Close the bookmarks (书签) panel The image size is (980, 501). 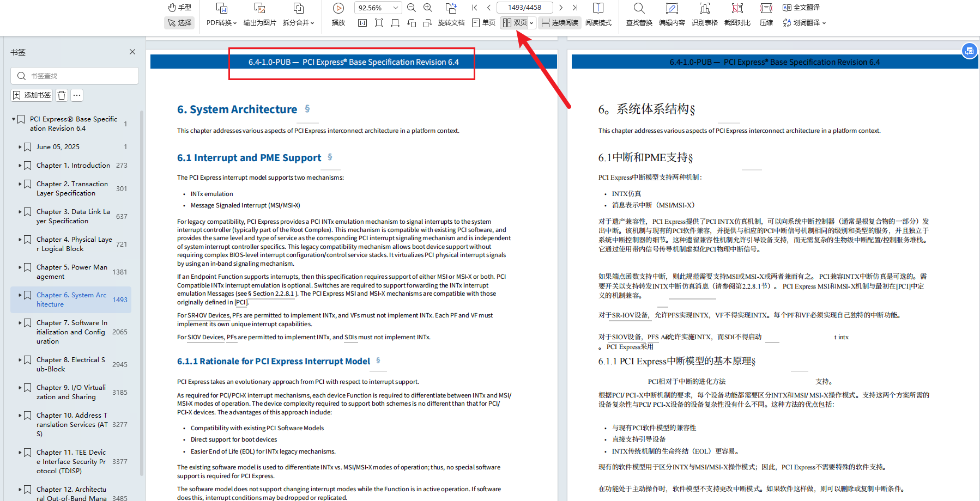tap(132, 52)
